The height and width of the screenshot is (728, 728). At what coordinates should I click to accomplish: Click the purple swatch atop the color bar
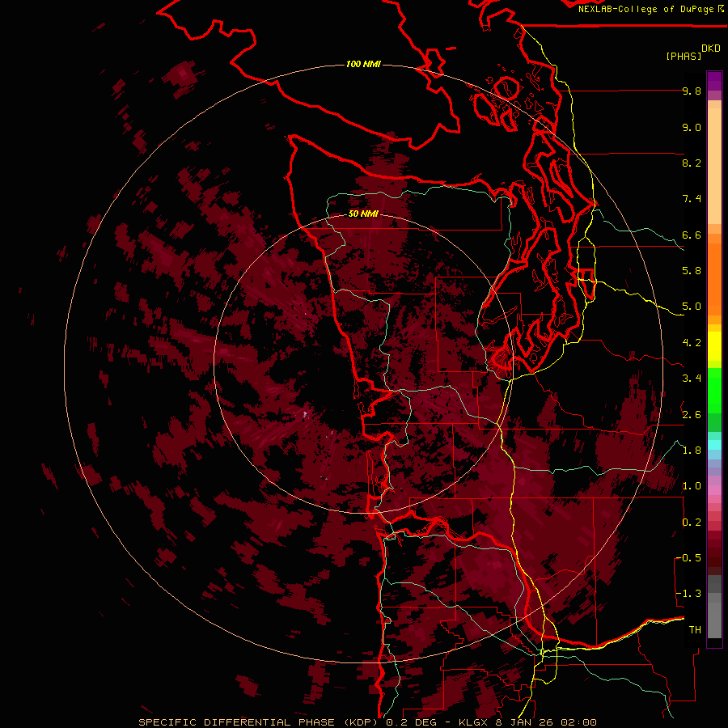click(714, 81)
